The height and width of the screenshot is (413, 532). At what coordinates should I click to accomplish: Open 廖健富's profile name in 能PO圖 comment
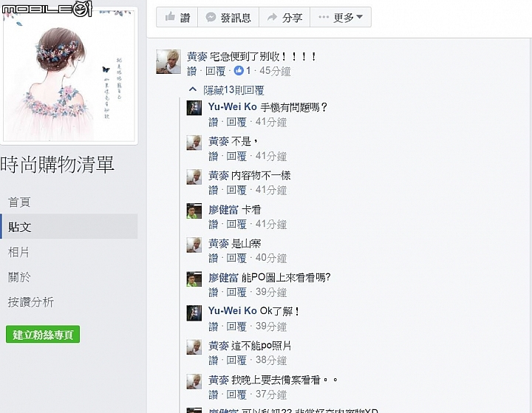point(223,278)
